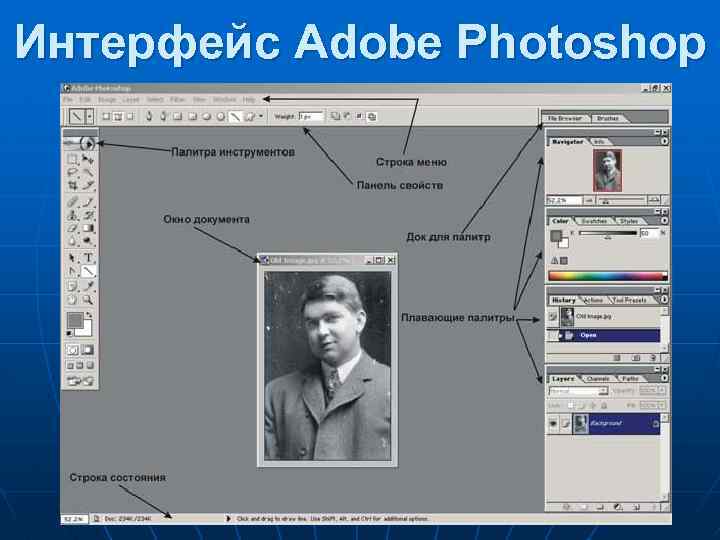Select the Healing Brush tool
Screen dimensions: 720x540
pyautogui.click(x=72, y=202)
